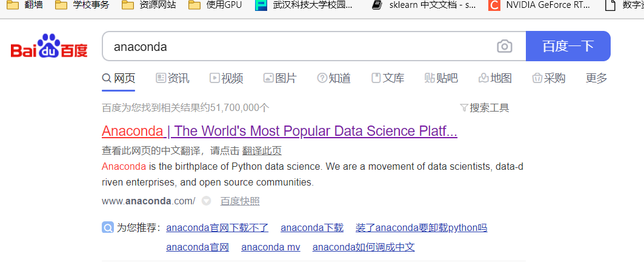Expand the dropdown arrow beside www.anaconda.com
644x268 pixels.
coord(206,201)
